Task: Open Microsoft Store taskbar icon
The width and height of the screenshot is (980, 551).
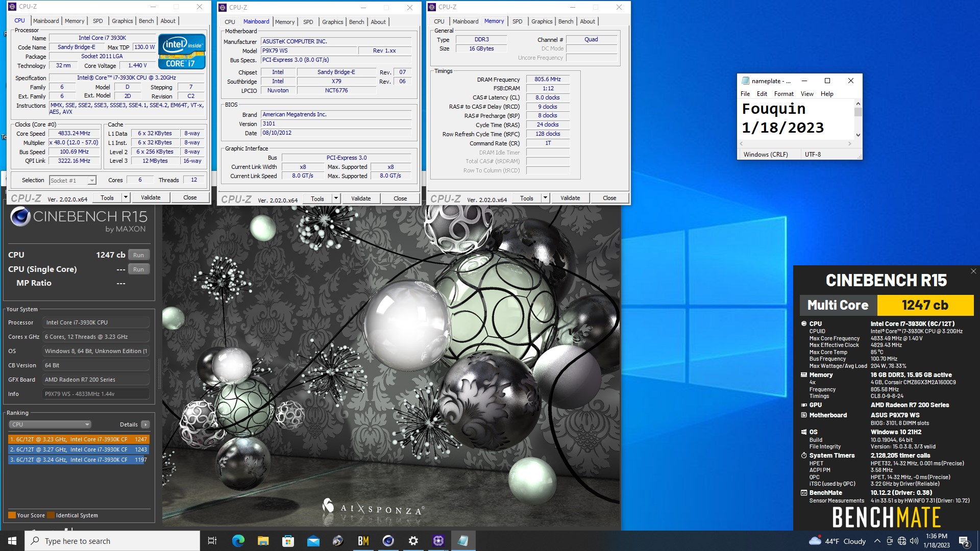Action: (x=288, y=541)
